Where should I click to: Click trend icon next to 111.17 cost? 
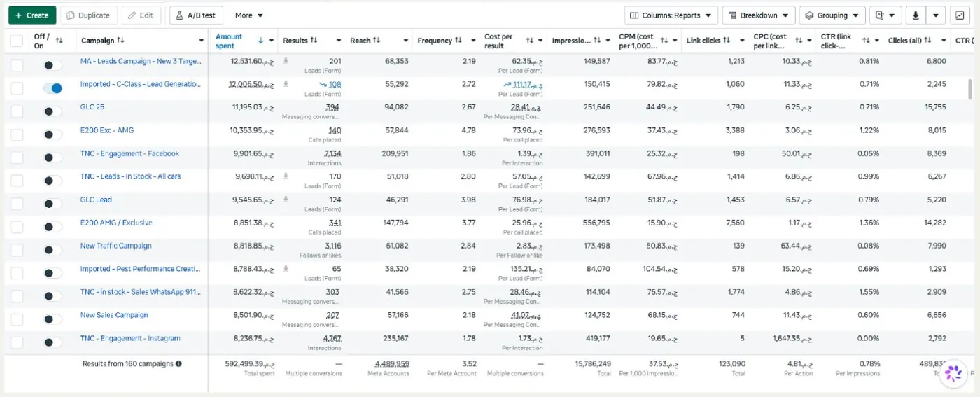[x=507, y=85]
